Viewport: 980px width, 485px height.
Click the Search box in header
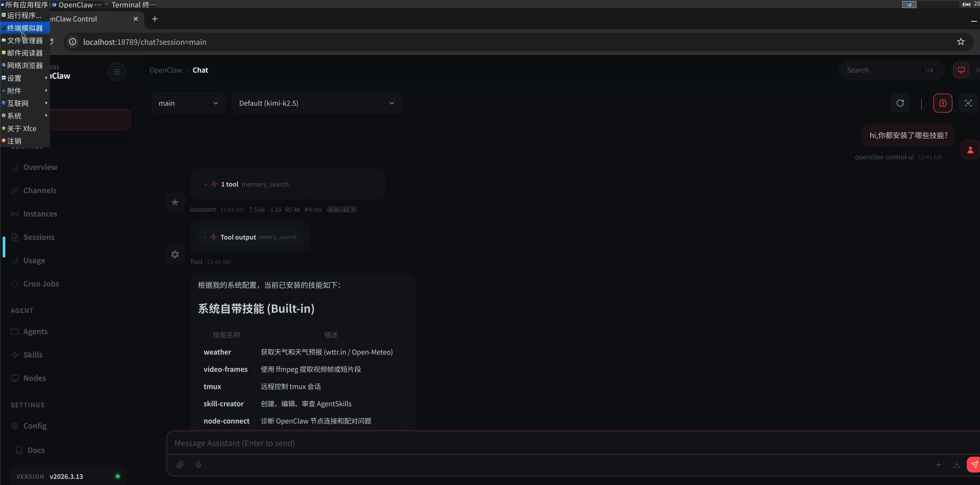883,70
